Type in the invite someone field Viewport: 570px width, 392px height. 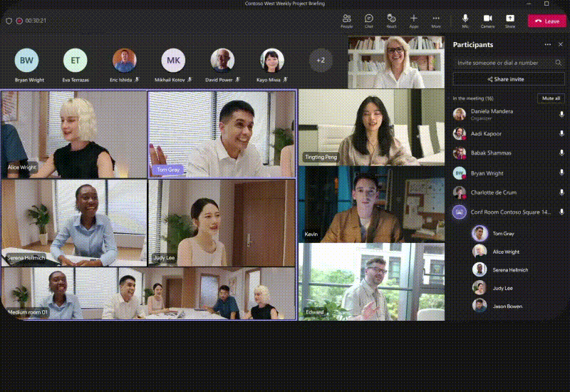click(x=502, y=63)
